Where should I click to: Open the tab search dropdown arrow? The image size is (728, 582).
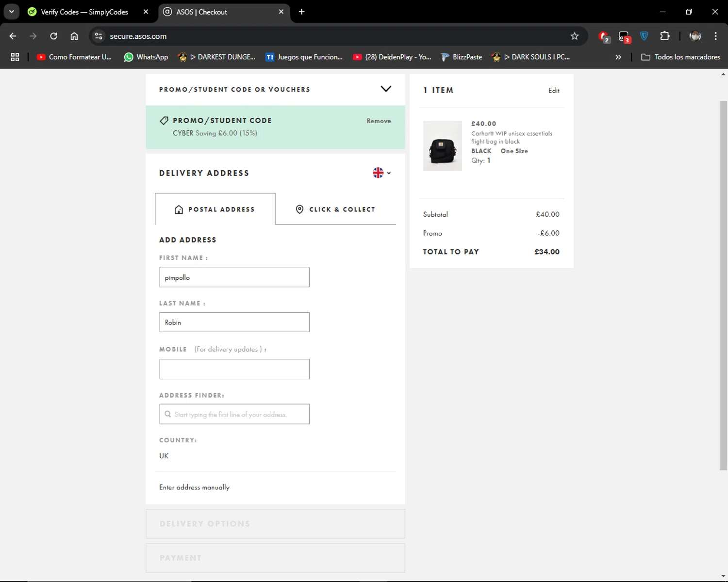click(x=12, y=12)
